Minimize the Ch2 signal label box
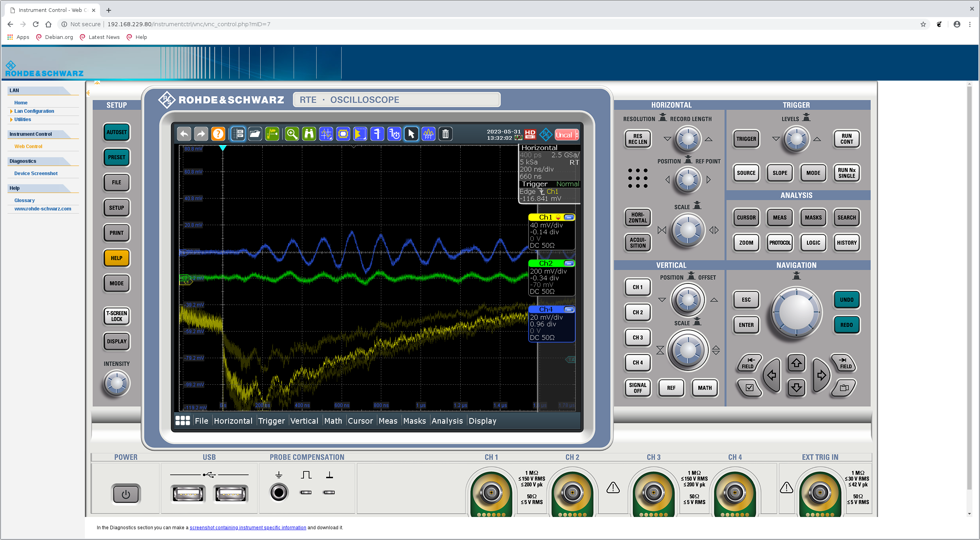Image resolution: width=980 pixels, height=540 pixels. (x=569, y=263)
